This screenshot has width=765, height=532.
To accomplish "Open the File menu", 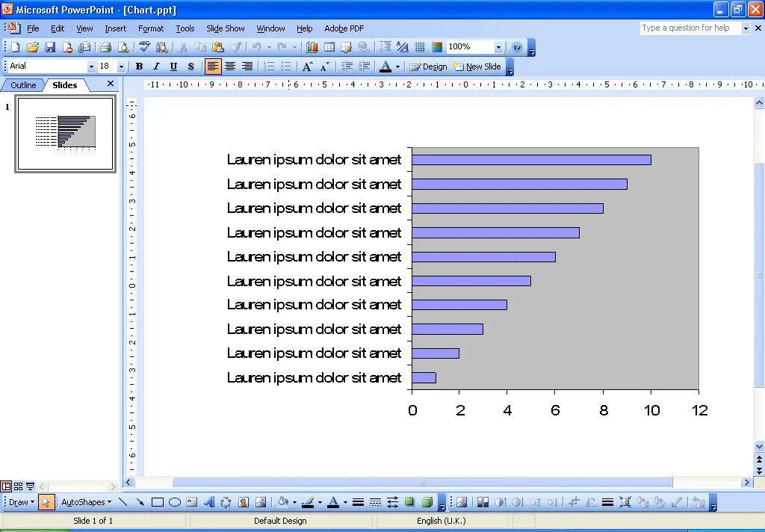I will point(33,28).
